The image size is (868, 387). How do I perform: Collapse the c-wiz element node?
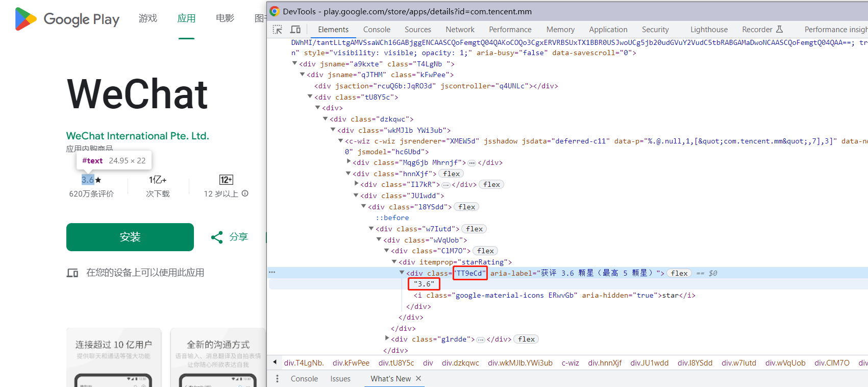[340, 140]
